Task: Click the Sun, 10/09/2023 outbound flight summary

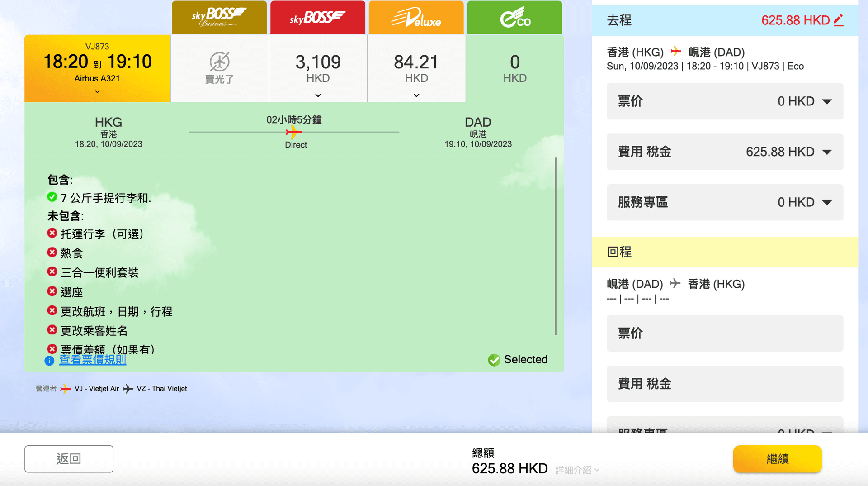Action: pyautogui.click(x=705, y=66)
